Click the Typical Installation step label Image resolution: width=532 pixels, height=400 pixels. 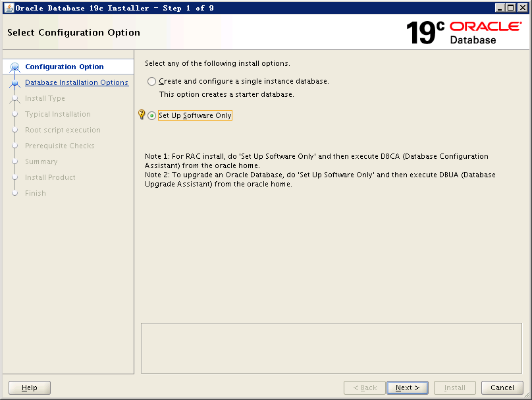point(58,114)
